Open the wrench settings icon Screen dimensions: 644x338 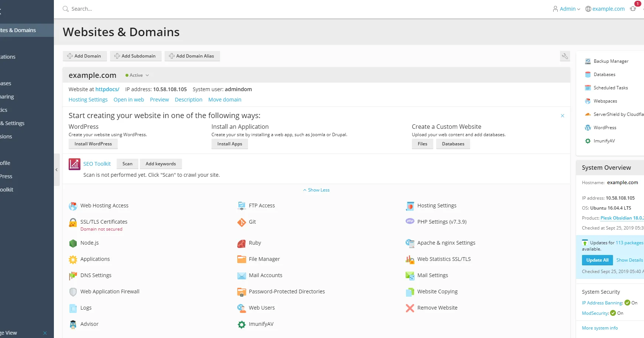(565, 56)
